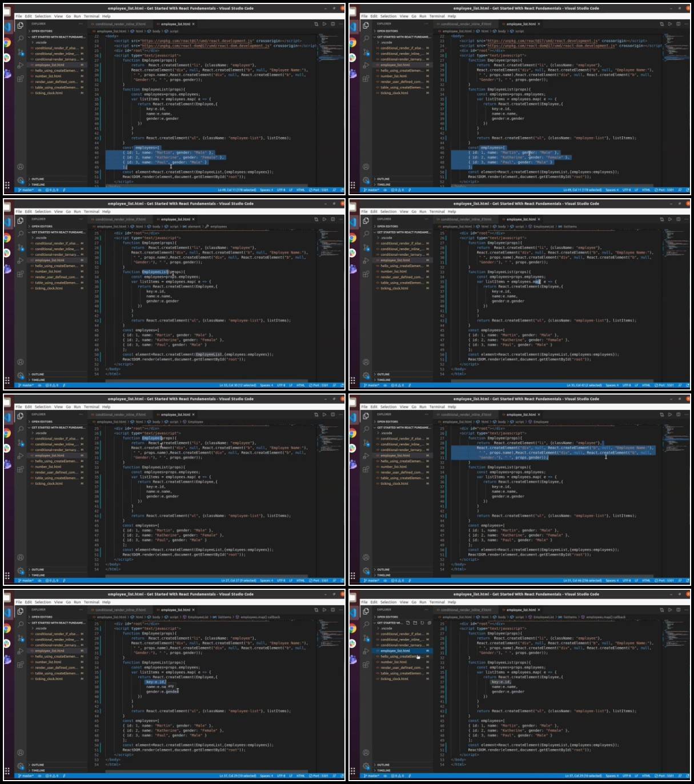Open hello_using_createElemen... file in the second-row left frame
This screenshot has width=694, height=784.
56,266
